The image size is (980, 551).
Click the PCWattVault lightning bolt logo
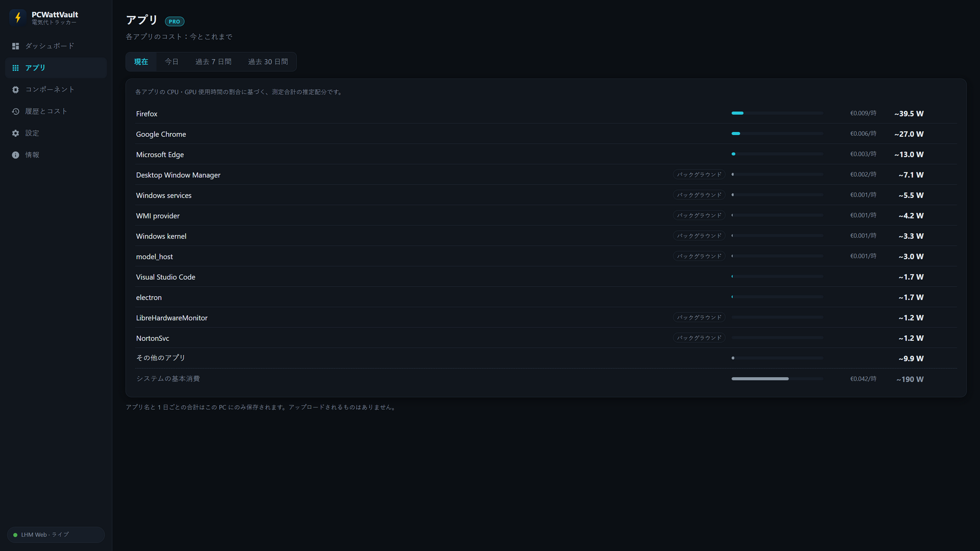click(x=18, y=18)
